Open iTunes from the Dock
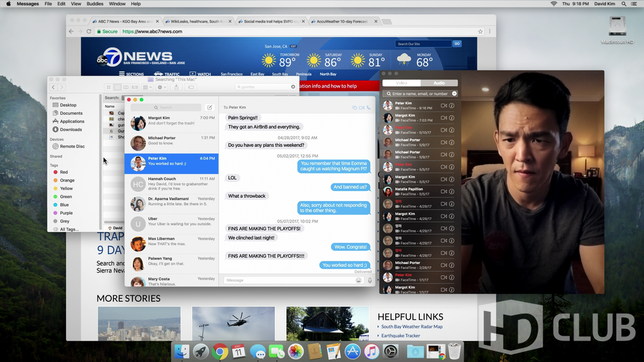This screenshot has width=644, height=362. pyautogui.click(x=371, y=352)
